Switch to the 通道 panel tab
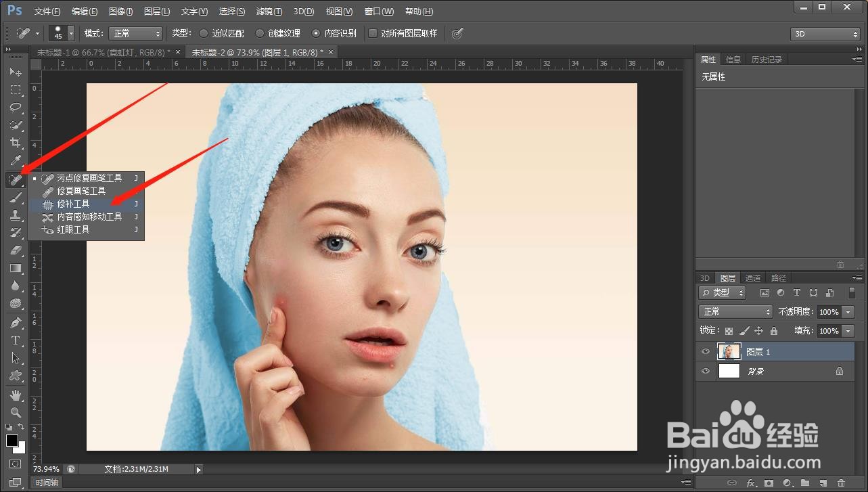The width and height of the screenshot is (868, 492). [753, 278]
